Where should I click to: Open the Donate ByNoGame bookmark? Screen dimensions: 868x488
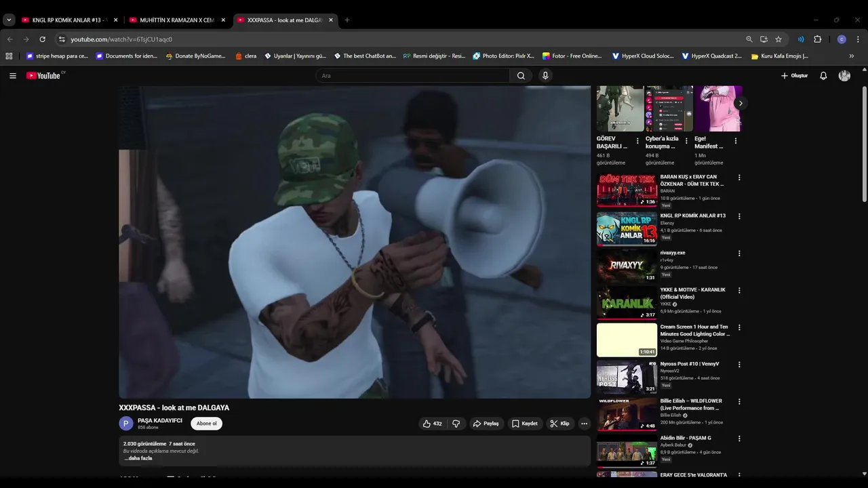tap(195, 56)
